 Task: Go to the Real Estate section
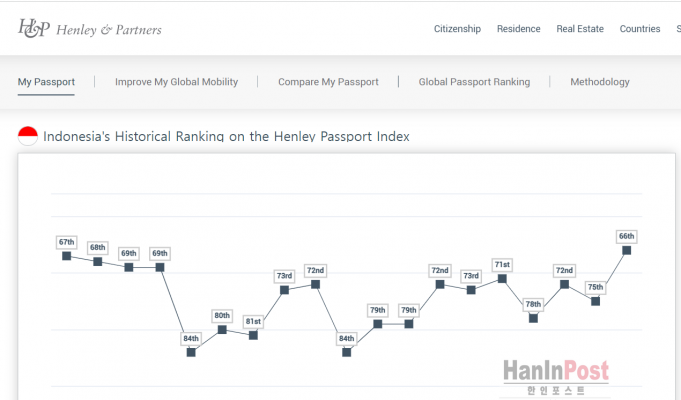pos(580,29)
